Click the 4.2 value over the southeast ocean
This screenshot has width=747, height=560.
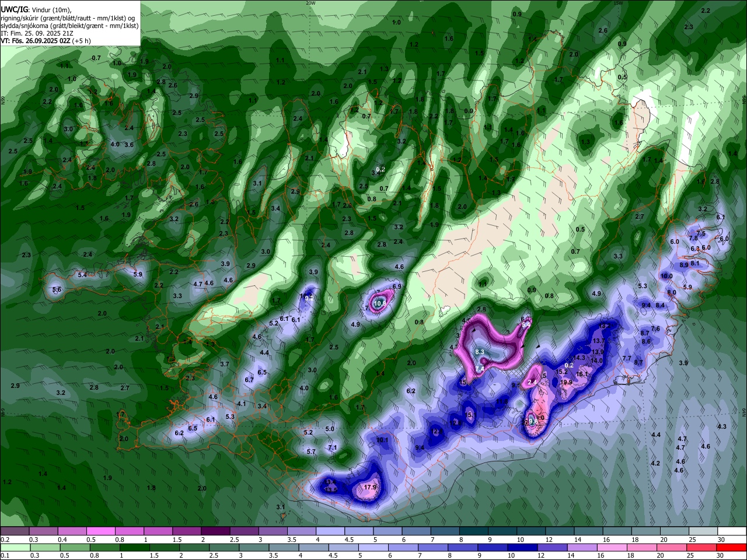tap(655, 463)
